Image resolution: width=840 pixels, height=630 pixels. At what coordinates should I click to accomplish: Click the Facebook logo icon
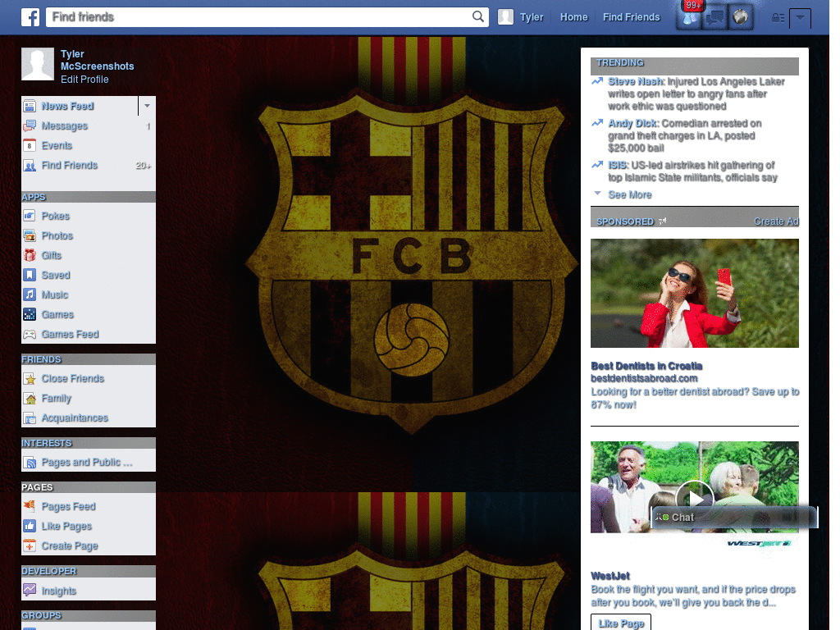(x=30, y=17)
